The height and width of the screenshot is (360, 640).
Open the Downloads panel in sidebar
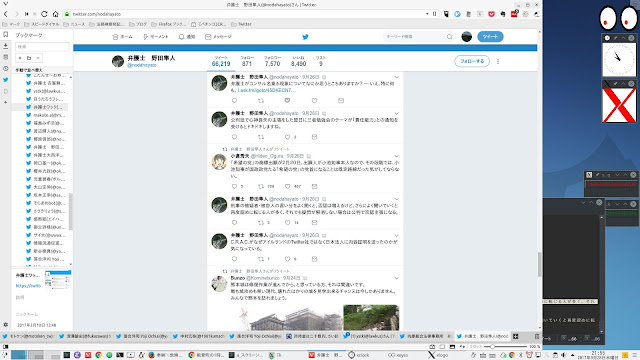(5, 46)
